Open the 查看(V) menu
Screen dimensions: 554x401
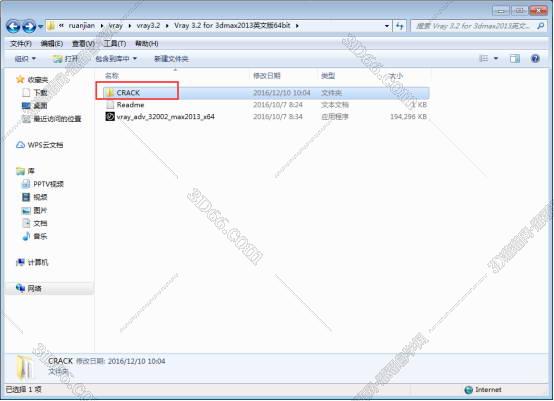coord(83,43)
